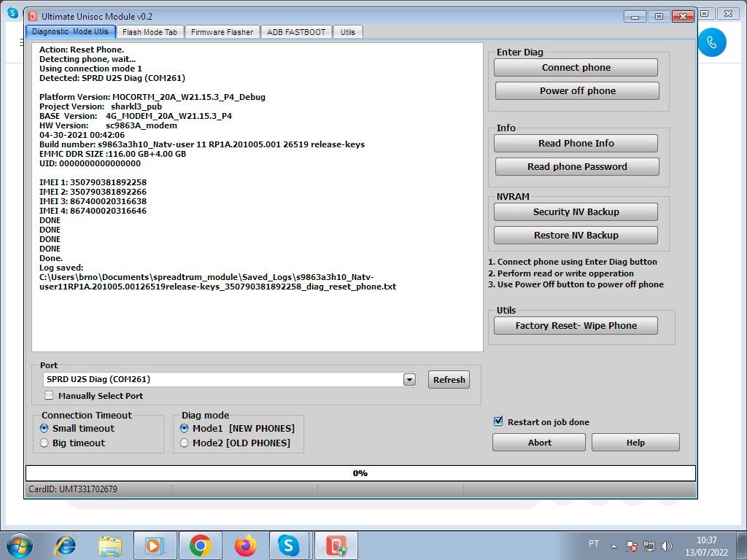The height and width of the screenshot is (560, 747).
Task: Select Small timeout radio option
Action: tap(44, 428)
